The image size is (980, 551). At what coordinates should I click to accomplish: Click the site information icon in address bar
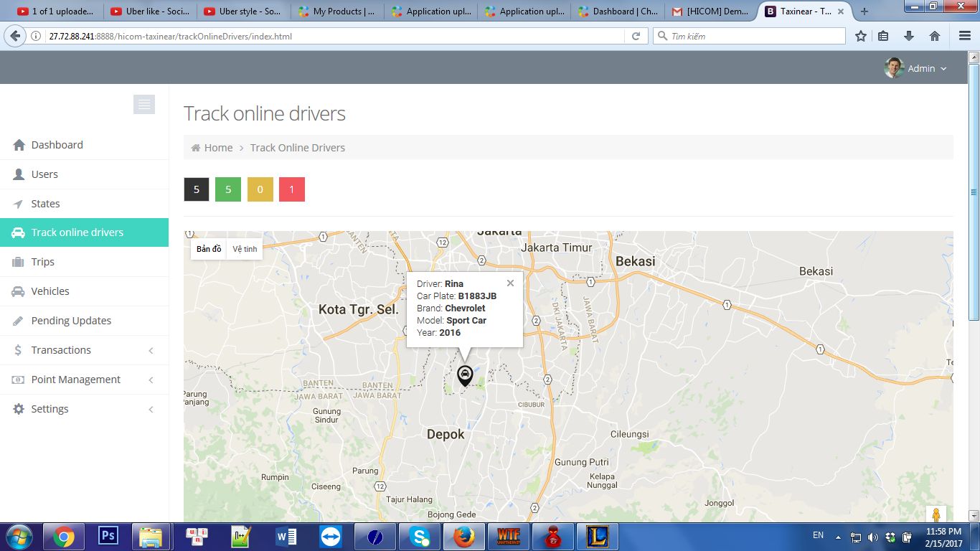click(36, 36)
